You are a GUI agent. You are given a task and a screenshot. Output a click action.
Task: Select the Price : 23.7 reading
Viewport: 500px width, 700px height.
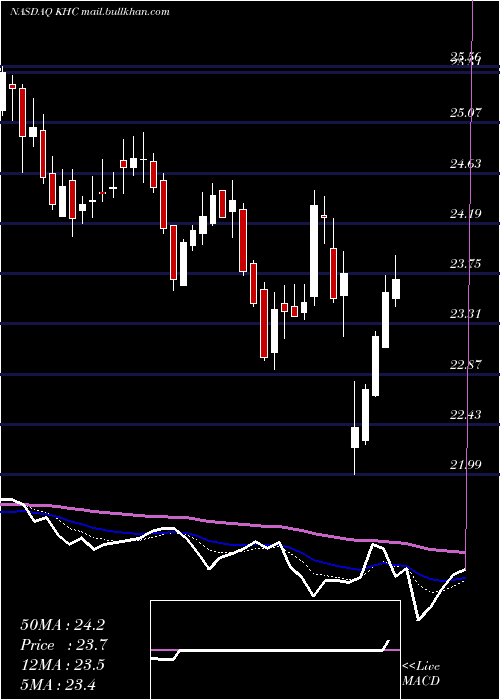coord(64,645)
